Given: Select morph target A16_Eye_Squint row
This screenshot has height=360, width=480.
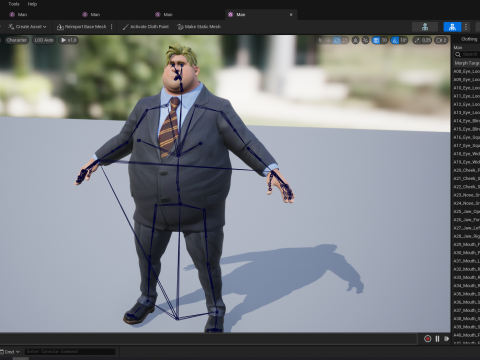Looking at the screenshot, I should pos(466,137).
